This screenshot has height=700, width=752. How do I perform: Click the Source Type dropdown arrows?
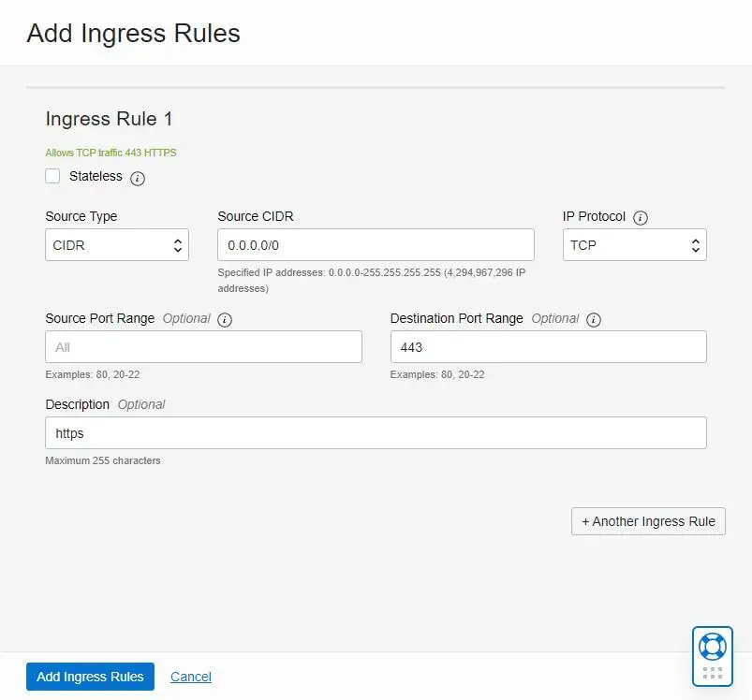pos(178,245)
